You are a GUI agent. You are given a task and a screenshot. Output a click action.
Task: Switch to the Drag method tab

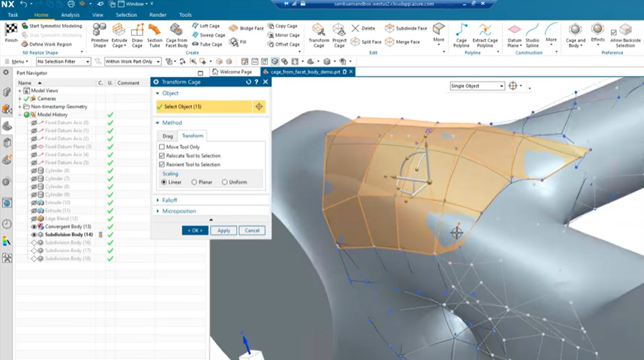[x=167, y=137]
